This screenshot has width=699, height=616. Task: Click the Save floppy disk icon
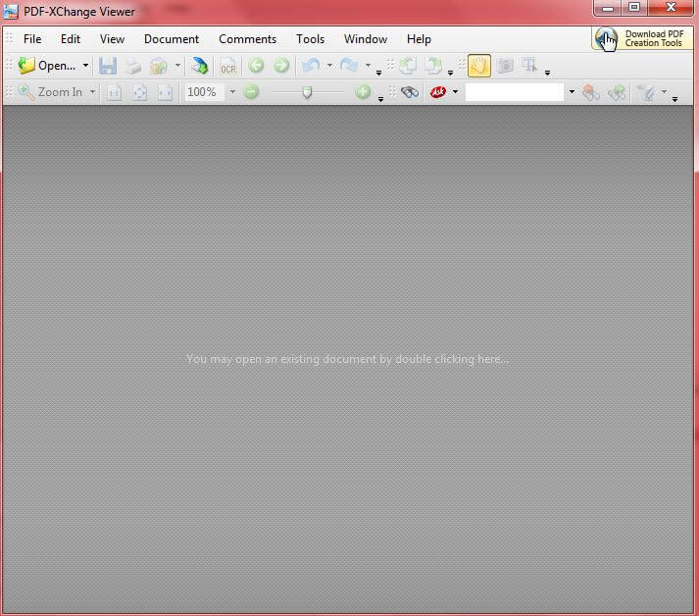pos(108,66)
